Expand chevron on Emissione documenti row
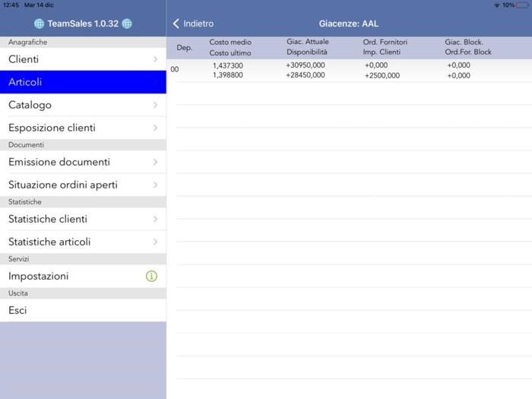Image resolution: width=532 pixels, height=399 pixels. (155, 162)
